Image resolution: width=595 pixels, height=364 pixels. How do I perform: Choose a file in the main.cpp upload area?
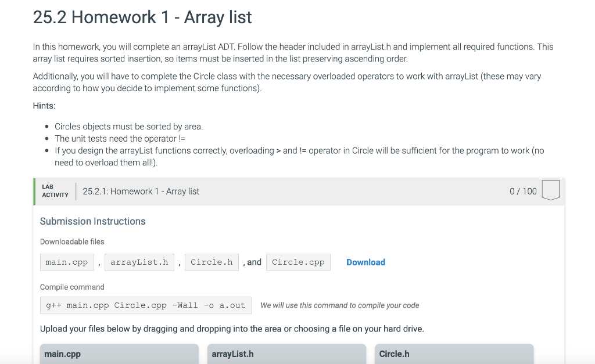point(119,354)
